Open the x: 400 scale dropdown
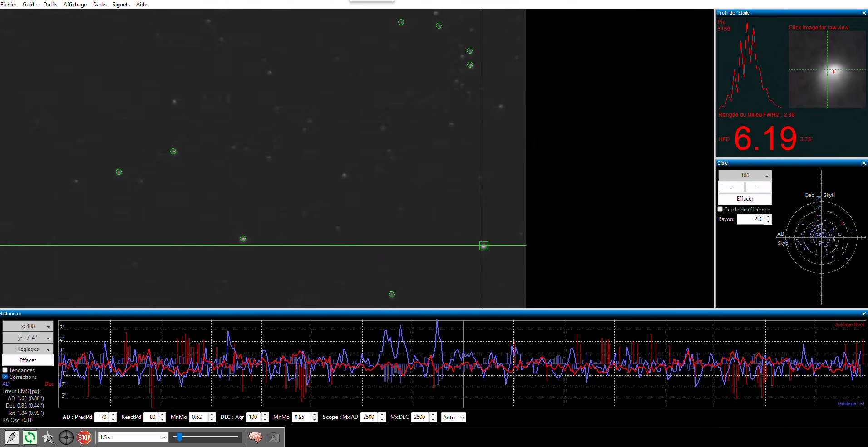 pos(28,326)
